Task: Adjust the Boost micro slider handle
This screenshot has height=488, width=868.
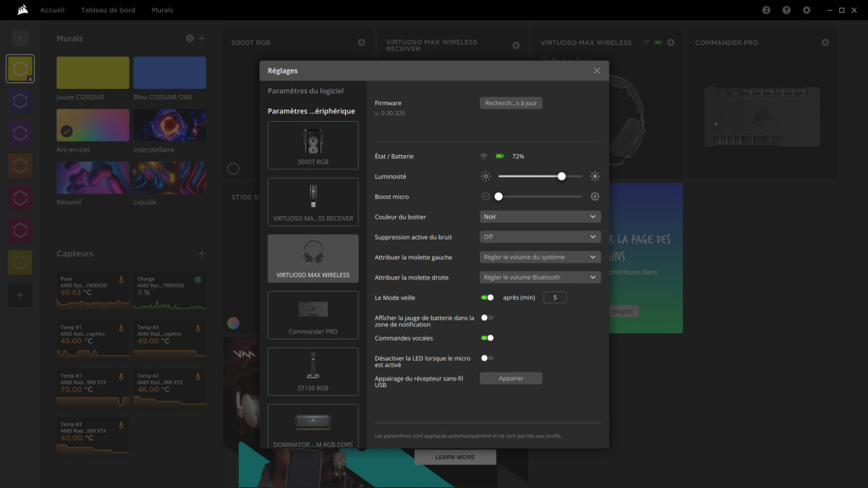Action: coord(498,197)
